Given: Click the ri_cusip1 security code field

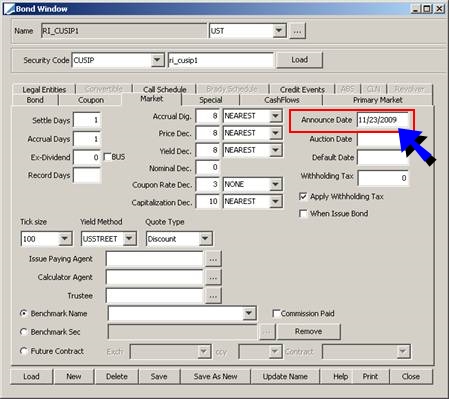Looking at the screenshot, I should pos(221,60).
